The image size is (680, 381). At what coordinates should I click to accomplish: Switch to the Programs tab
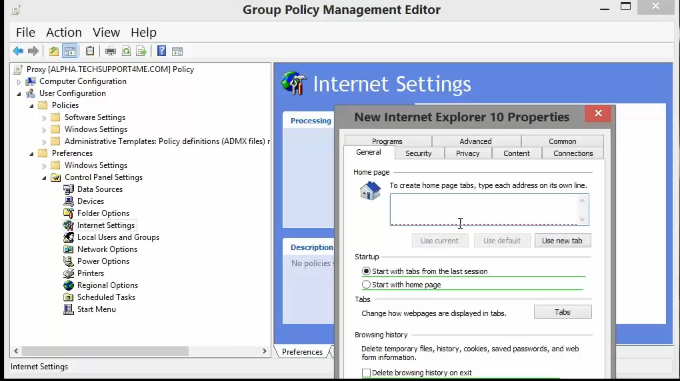[387, 141]
